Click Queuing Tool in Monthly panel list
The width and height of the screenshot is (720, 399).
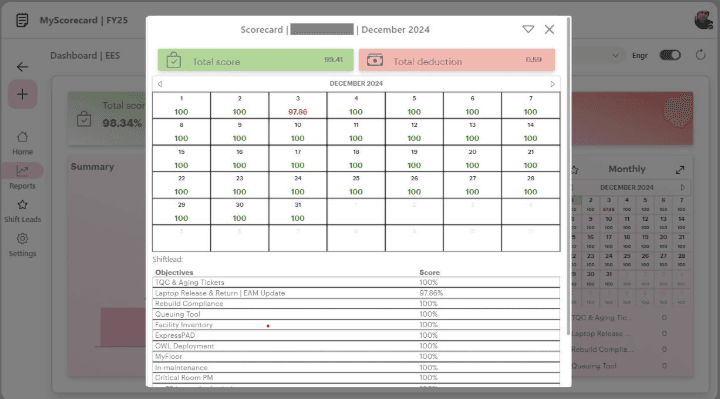click(x=594, y=366)
